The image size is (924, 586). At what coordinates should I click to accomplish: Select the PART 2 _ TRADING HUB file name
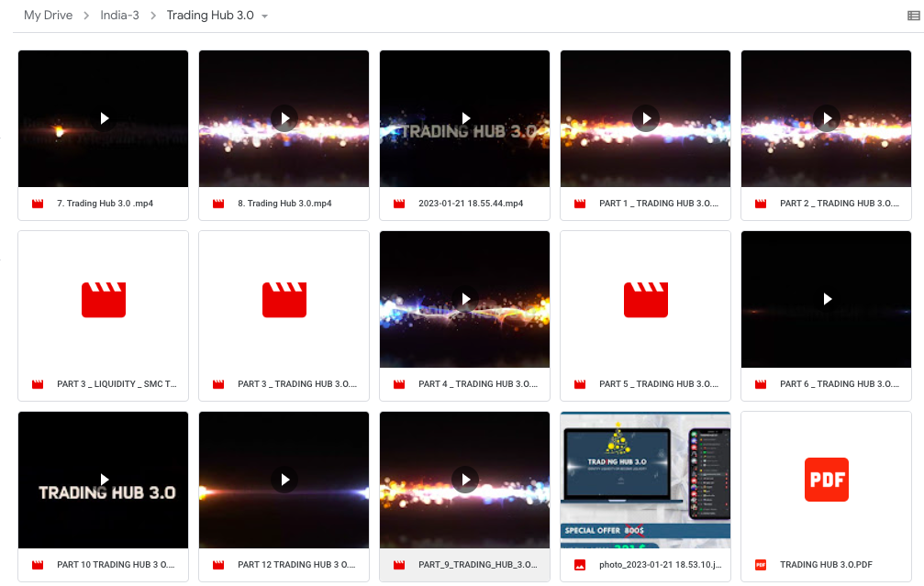[839, 204]
